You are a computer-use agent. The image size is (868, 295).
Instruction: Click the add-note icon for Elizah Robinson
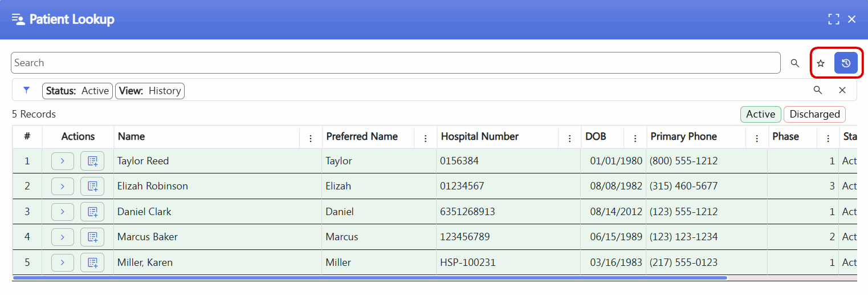coord(92,186)
